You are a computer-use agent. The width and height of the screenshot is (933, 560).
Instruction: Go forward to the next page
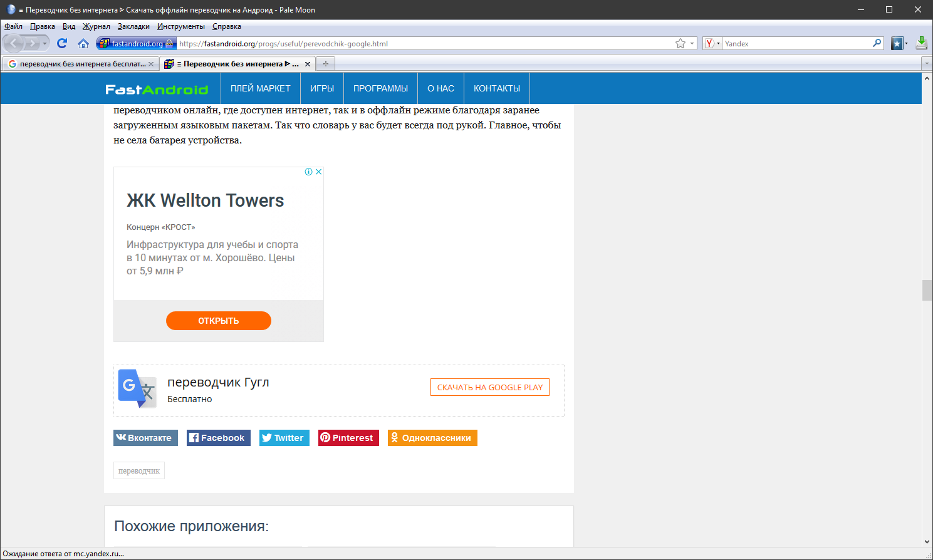tap(32, 43)
